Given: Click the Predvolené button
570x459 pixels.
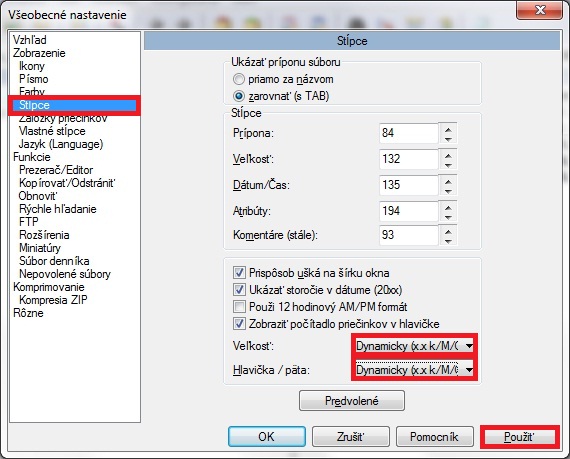Looking at the screenshot, I should pyautogui.click(x=352, y=400).
